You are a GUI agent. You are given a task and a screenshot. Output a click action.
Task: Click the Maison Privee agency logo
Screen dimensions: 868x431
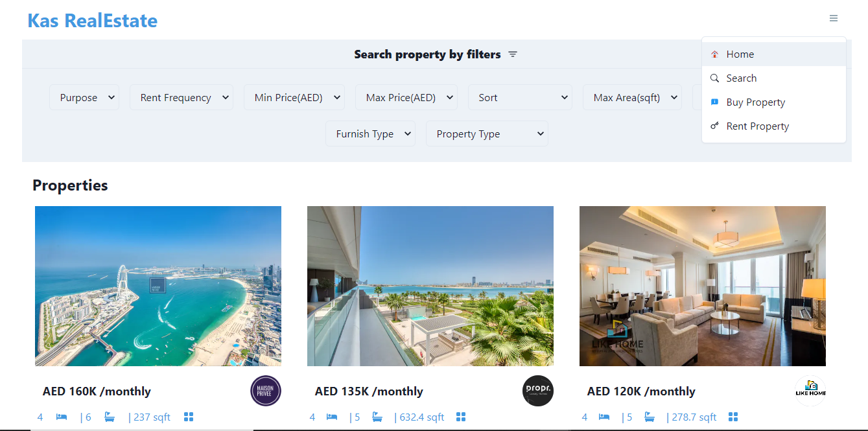tap(266, 391)
